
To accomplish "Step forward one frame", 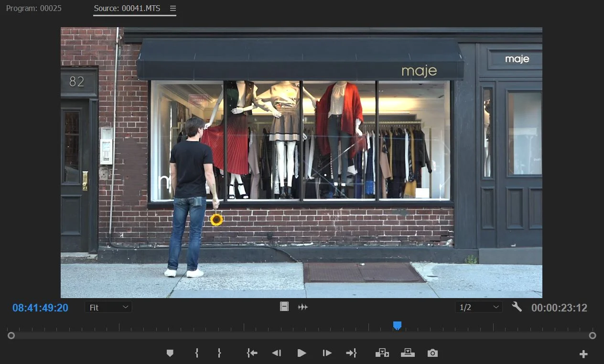I will [x=327, y=353].
